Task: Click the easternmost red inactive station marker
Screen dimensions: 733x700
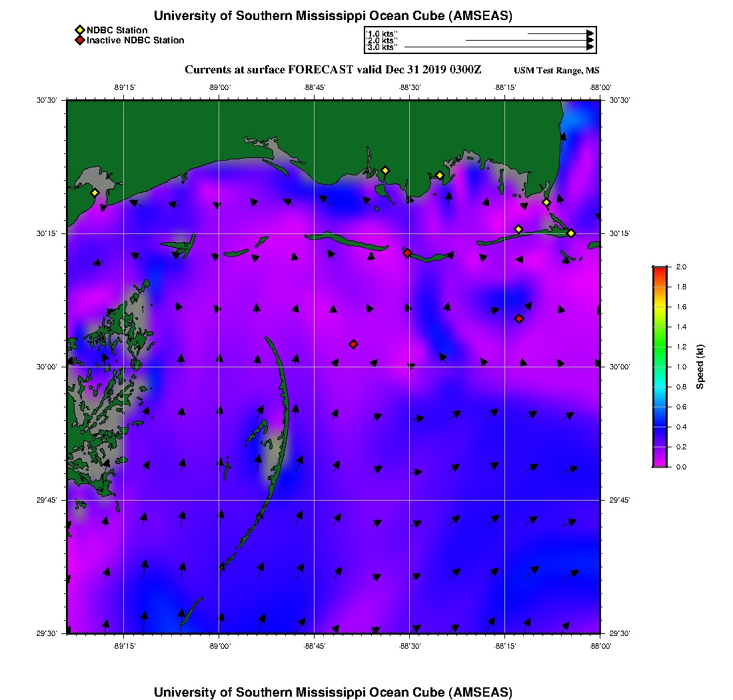Action: [519, 319]
